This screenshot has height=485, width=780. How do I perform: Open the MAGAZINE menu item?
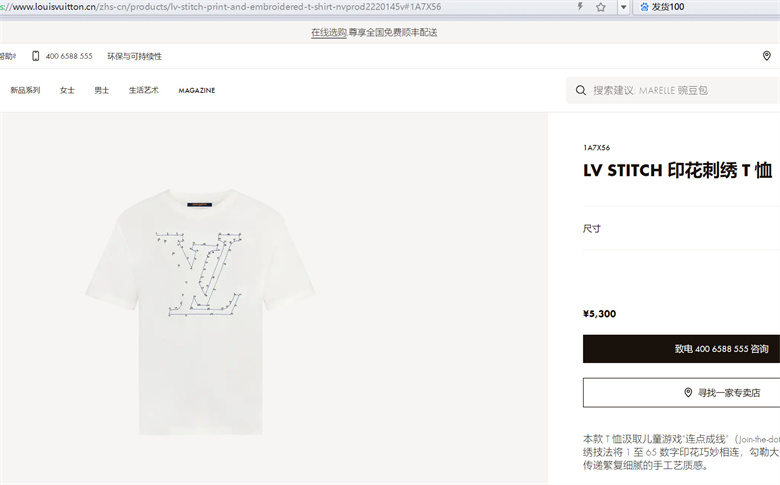tap(196, 90)
